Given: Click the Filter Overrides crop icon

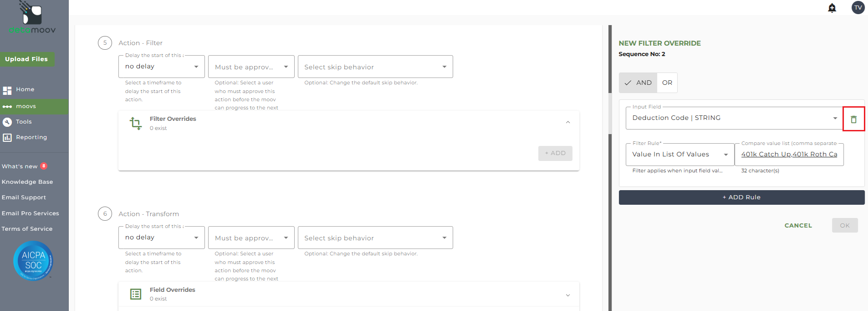Looking at the screenshot, I should coord(136,123).
